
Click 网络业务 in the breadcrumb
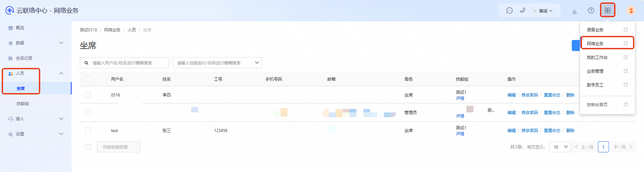tap(112, 30)
